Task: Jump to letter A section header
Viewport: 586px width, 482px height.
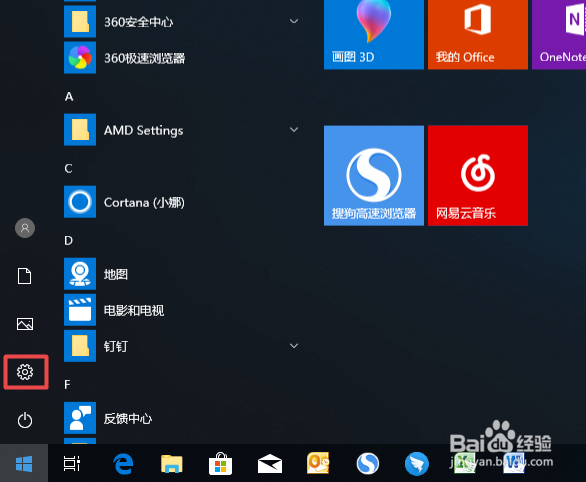Action: (69, 96)
